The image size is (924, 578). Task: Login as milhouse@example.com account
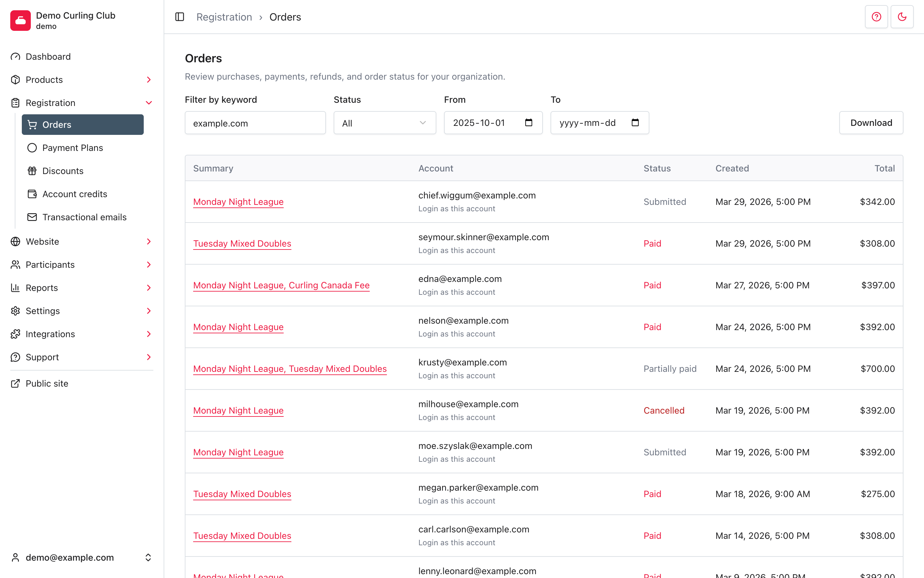[457, 417]
